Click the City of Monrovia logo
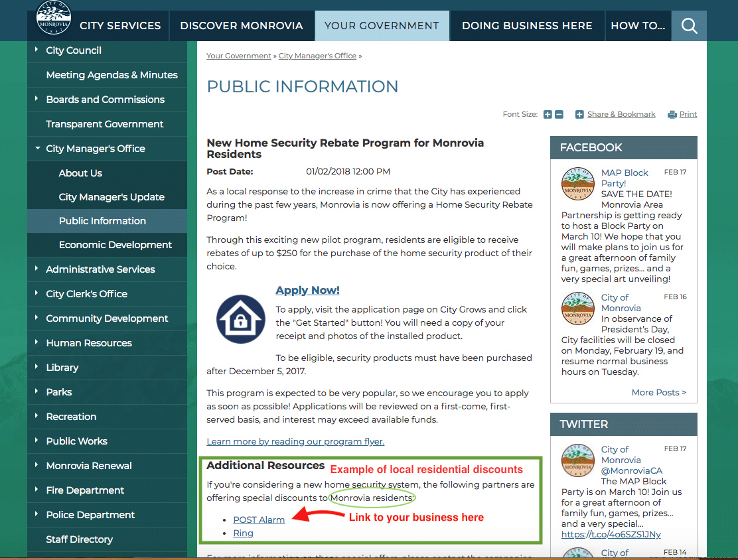Image resolution: width=738 pixels, height=560 pixels. (54, 18)
